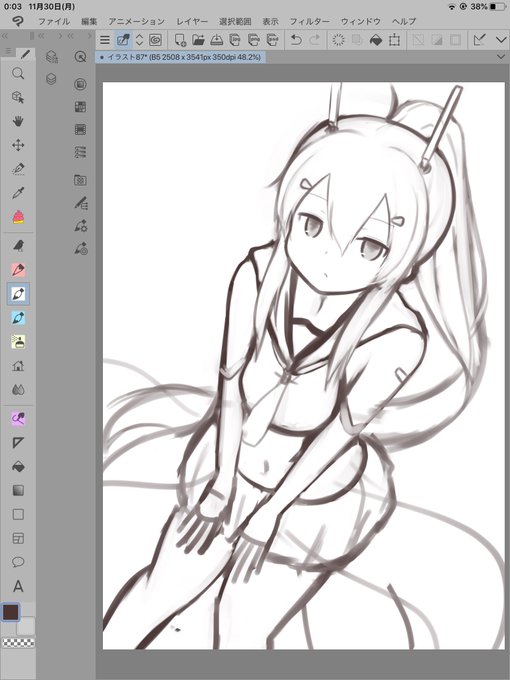Expand the canvas tab list chevron
Image resolution: width=510 pixels, height=680 pixels.
pos(501,57)
